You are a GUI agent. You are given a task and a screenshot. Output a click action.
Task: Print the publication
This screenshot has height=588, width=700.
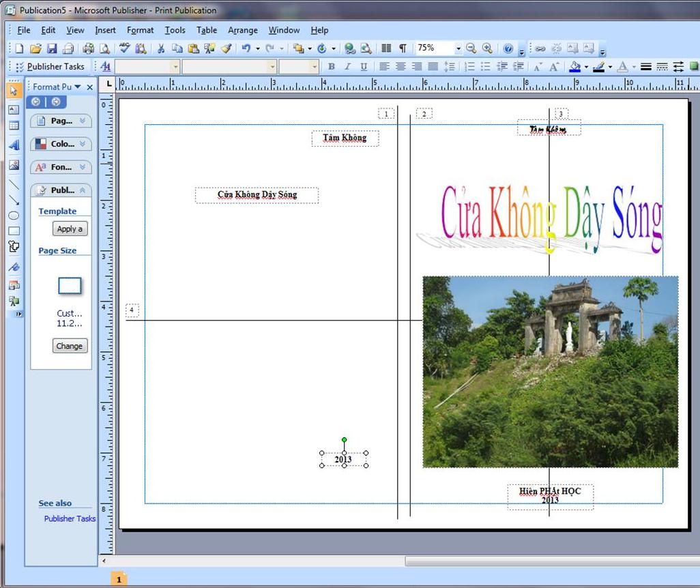pos(89,48)
